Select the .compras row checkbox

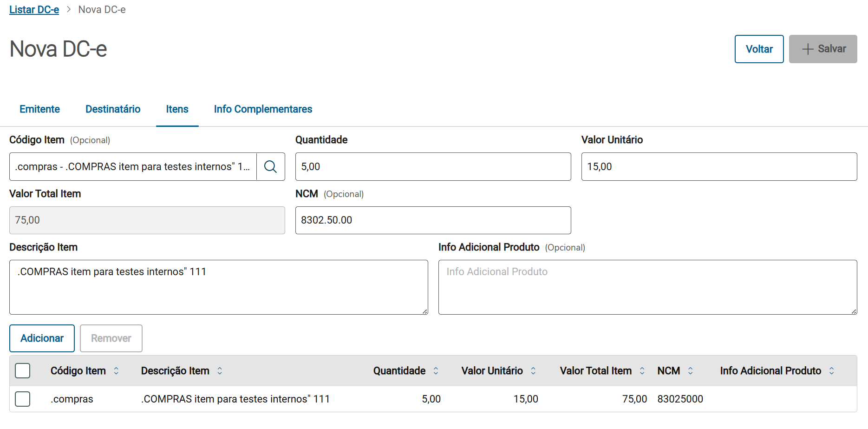23,399
